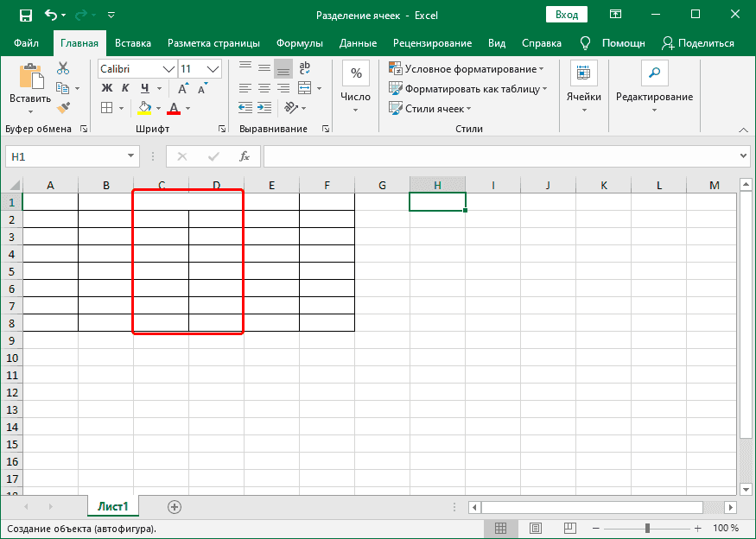Apply bold formatting with the Ж icon
756x539 pixels.
[x=105, y=88]
